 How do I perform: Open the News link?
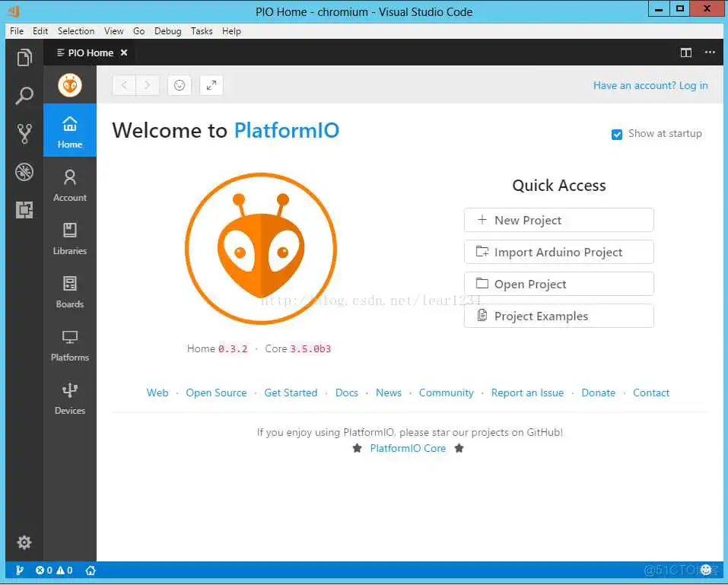point(389,393)
